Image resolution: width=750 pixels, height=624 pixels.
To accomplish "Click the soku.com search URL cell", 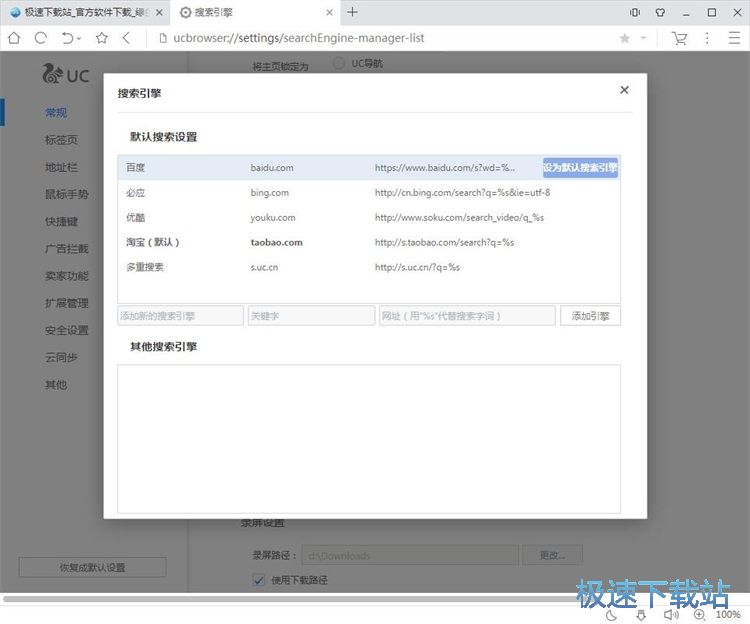I will point(459,218).
